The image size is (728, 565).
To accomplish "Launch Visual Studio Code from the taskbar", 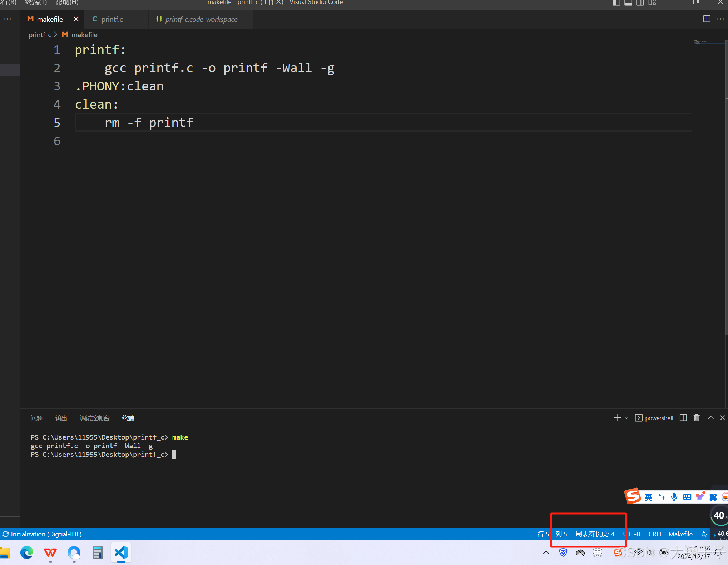I will click(120, 552).
